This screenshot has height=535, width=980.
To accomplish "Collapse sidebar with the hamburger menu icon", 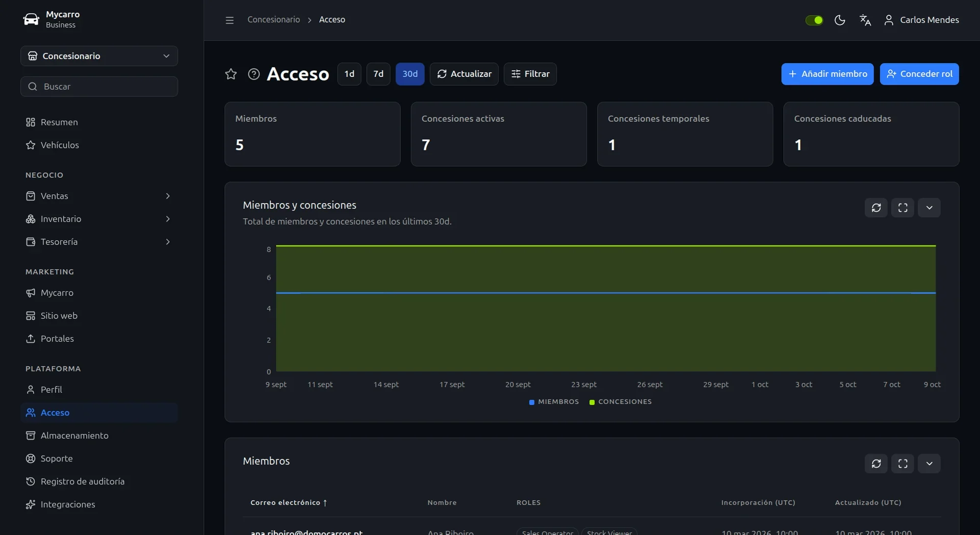I will click(229, 20).
